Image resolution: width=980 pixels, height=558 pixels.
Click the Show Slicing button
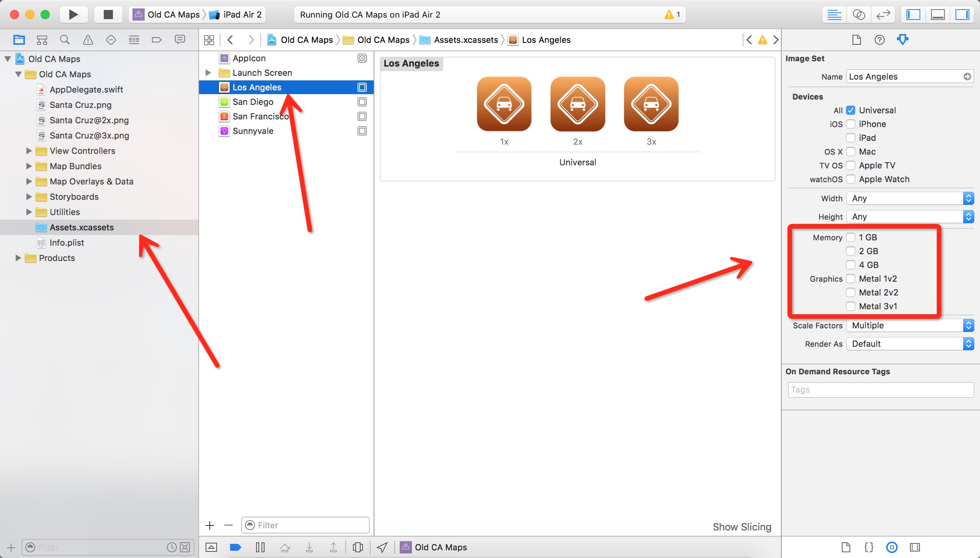(x=742, y=527)
